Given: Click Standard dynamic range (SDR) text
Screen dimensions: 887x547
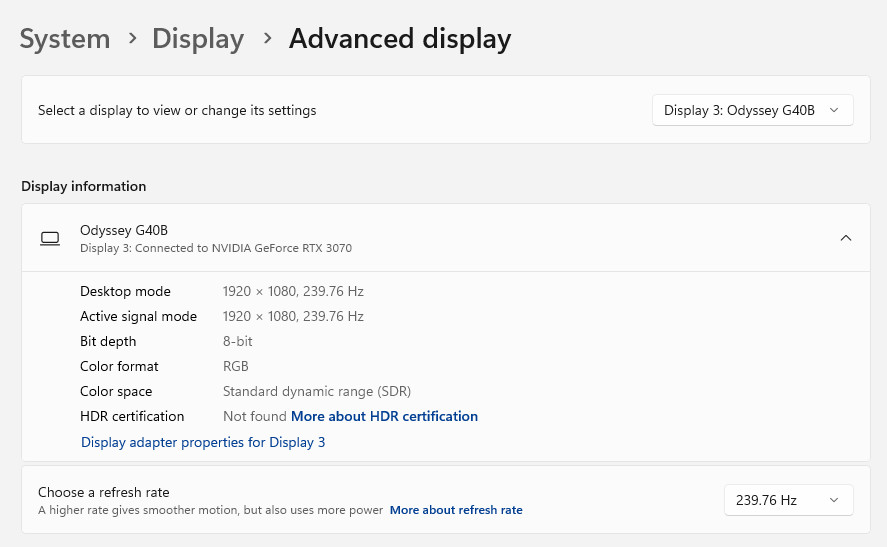Looking at the screenshot, I should [x=316, y=391].
